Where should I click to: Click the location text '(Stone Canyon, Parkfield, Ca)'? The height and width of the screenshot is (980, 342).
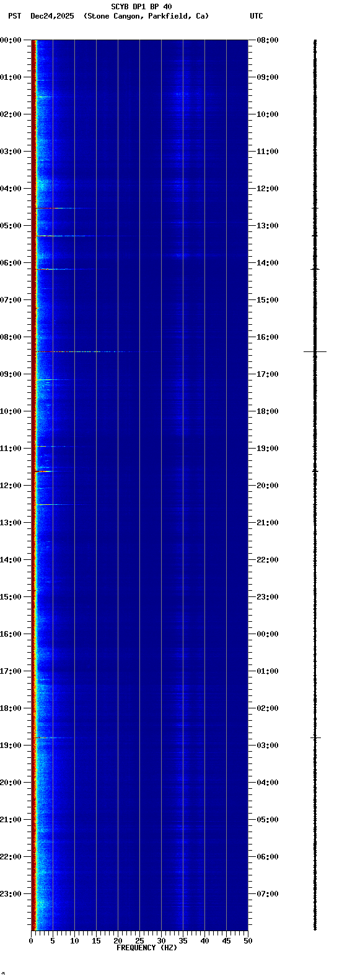(x=146, y=16)
